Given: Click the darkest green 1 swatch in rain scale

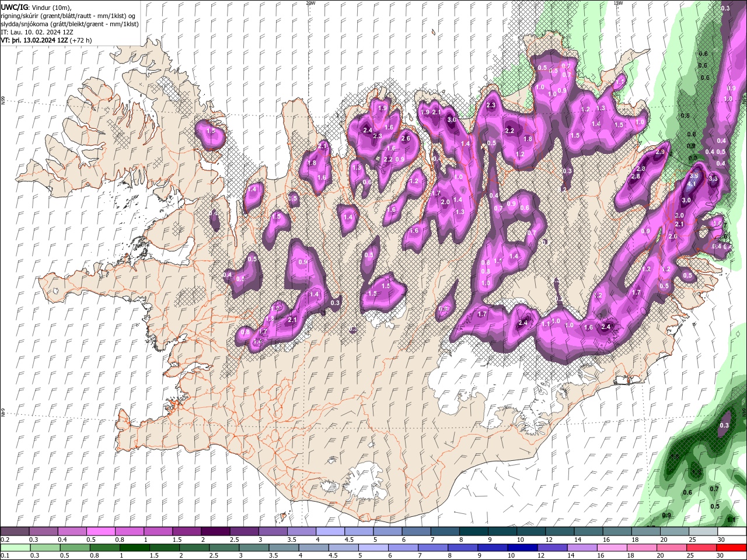Looking at the screenshot, I should [134, 547].
